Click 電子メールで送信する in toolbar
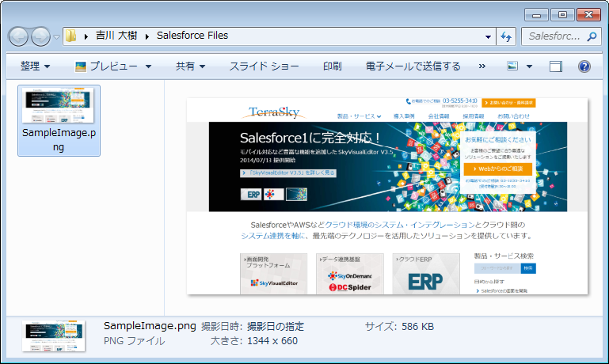609x364 pixels. point(413,66)
